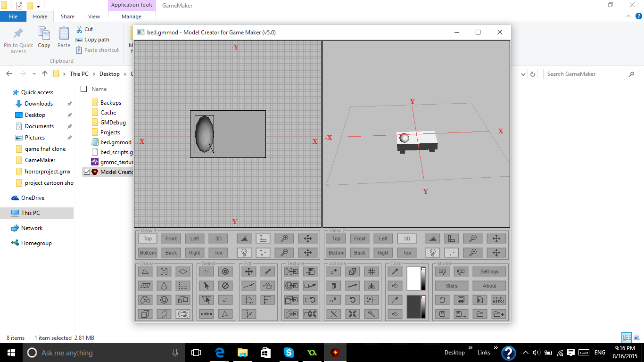Viewport: 644px width, 362px height.
Task: Choose the cube draw tool
Action: click(x=145, y=314)
